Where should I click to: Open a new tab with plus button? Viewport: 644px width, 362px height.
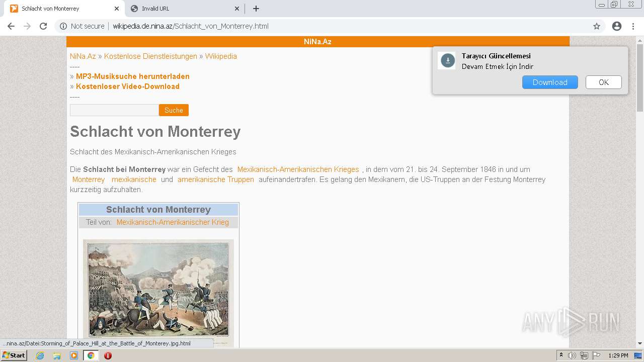(x=256, y=9)
